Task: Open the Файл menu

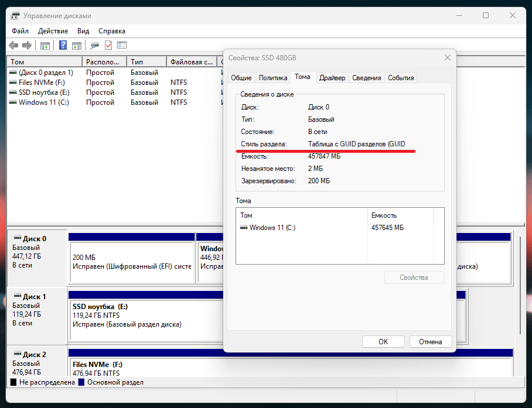Action: tap(21, 31)
